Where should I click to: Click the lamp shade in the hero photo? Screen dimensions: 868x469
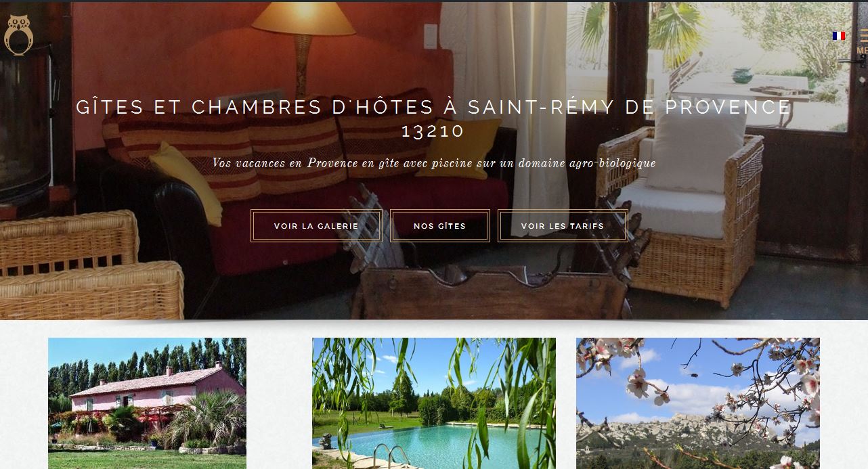303,18
